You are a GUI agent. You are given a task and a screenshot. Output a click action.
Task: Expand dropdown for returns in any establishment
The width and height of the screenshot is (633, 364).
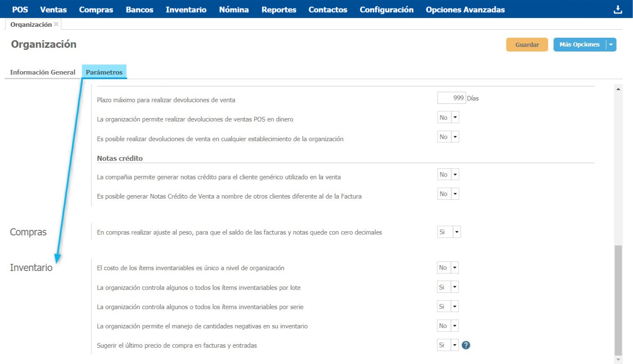455,137
